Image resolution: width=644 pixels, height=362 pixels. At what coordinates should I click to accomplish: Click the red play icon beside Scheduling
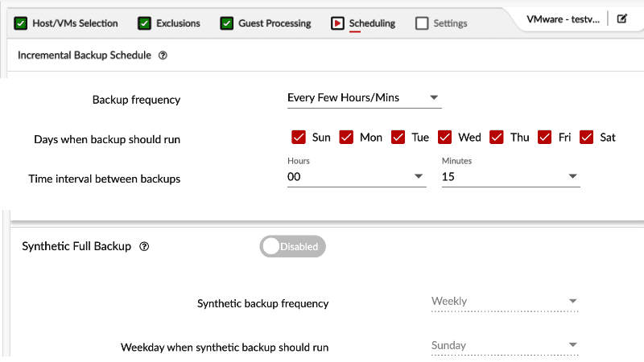click(x=337, y=23)
